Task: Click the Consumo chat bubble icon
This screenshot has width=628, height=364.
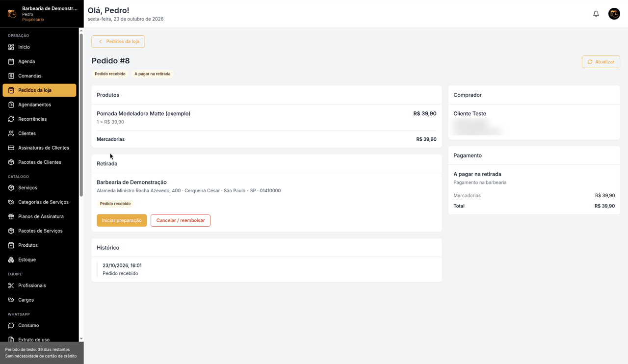Action: 11,325
